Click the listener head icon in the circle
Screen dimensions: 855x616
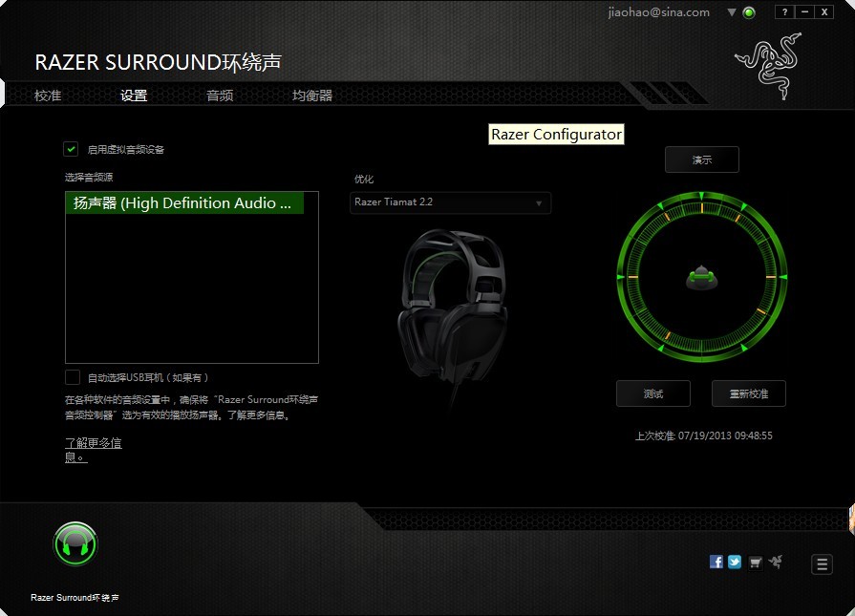(702, 278)
